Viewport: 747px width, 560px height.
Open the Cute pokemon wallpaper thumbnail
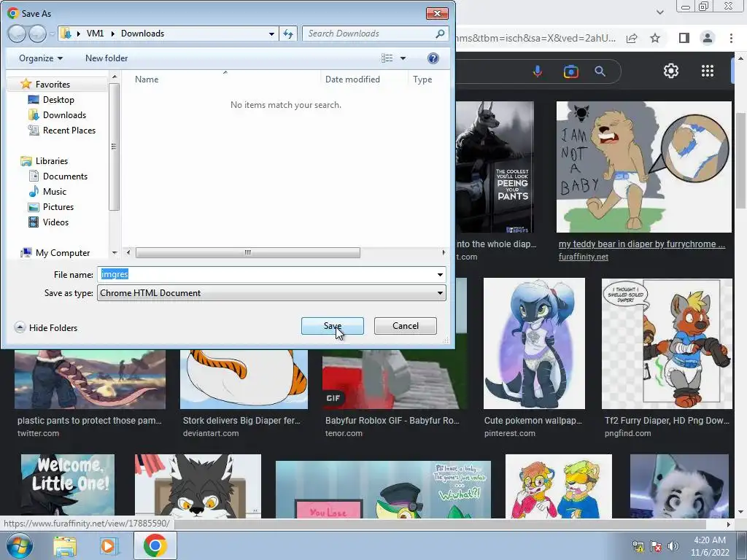pos(534,343)
